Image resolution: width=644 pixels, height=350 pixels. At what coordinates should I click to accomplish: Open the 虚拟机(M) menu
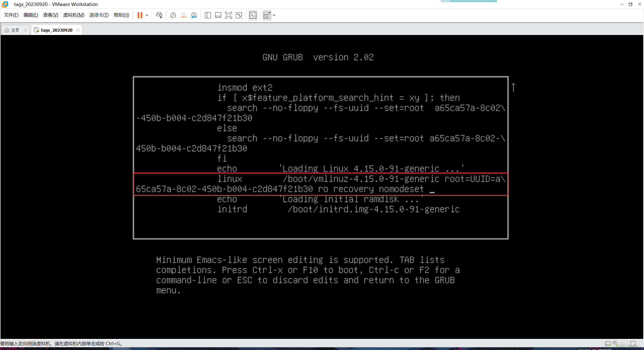point(73,15)
